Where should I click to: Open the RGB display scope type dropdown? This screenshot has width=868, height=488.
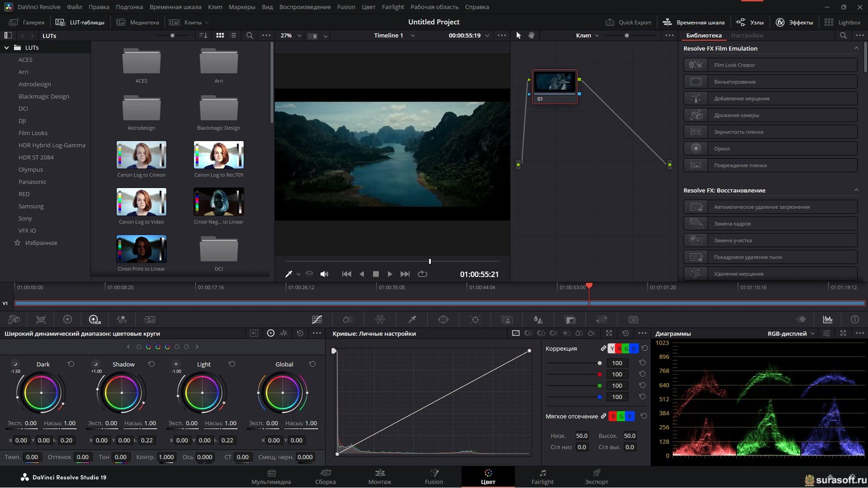click(791, 333)
